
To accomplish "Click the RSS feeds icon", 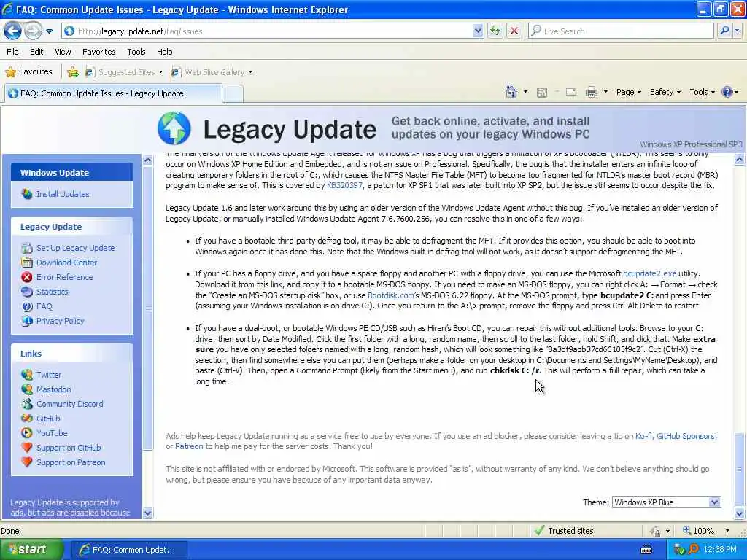I will pos(542,93).
